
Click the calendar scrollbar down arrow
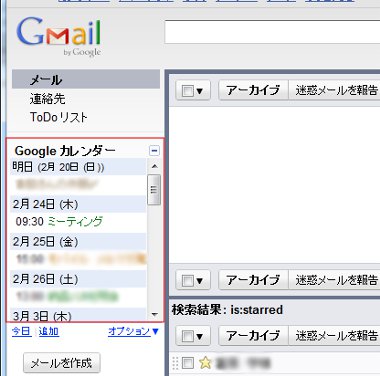pyautogui.click(x=154, y=314)
